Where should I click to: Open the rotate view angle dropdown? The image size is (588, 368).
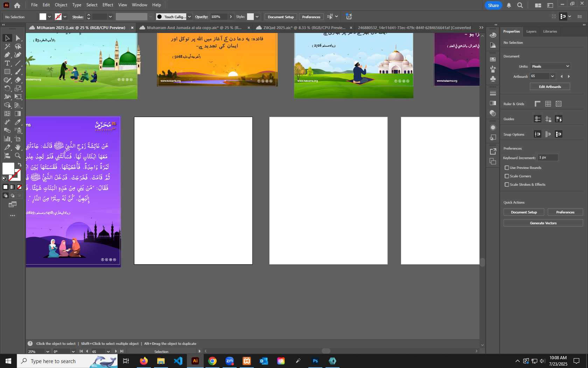73,352
